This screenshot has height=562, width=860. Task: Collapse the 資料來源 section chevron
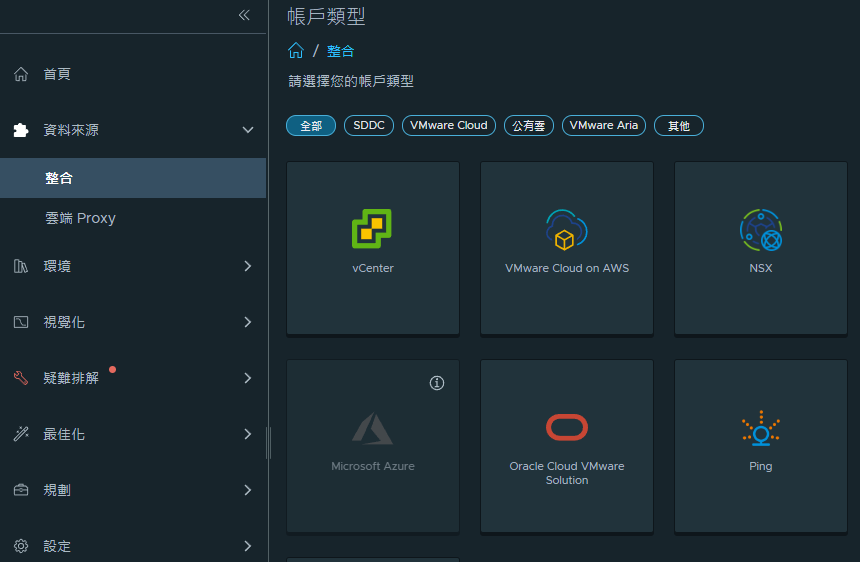pos(248,130)
